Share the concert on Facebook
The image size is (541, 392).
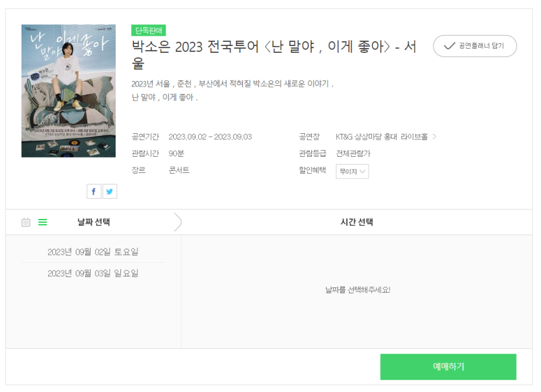(94, 192)
